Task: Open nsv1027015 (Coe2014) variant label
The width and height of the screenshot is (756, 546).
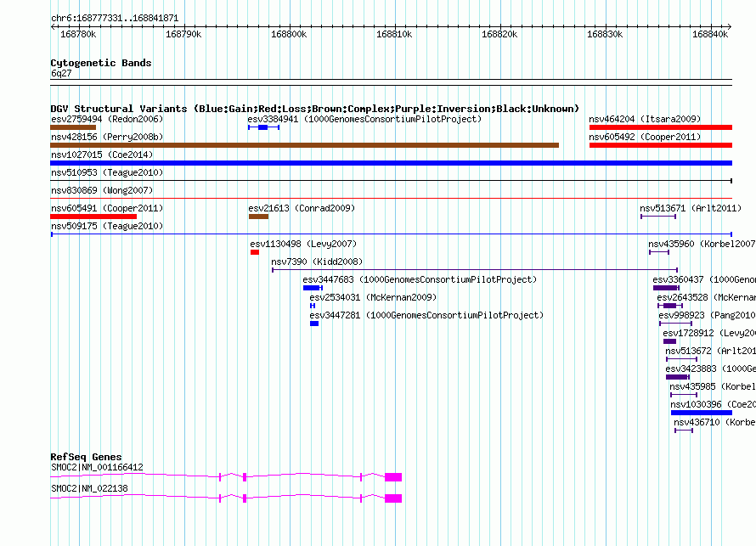Action: pyautogui.click(x=102, y=155)
